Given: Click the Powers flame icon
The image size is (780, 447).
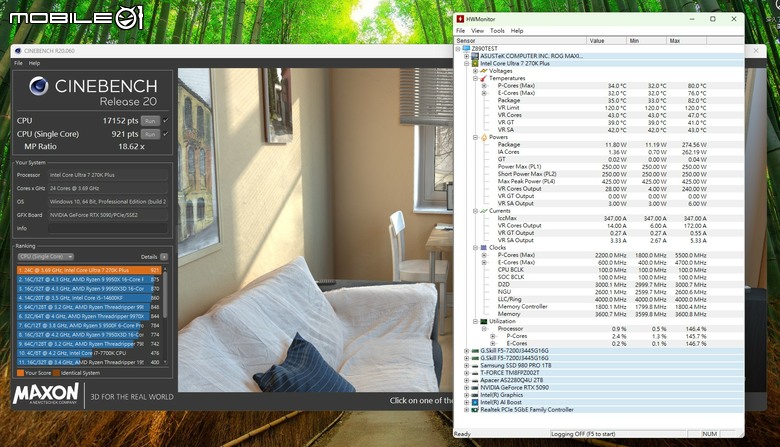Looking at the screenshot, I should [484, 137].
